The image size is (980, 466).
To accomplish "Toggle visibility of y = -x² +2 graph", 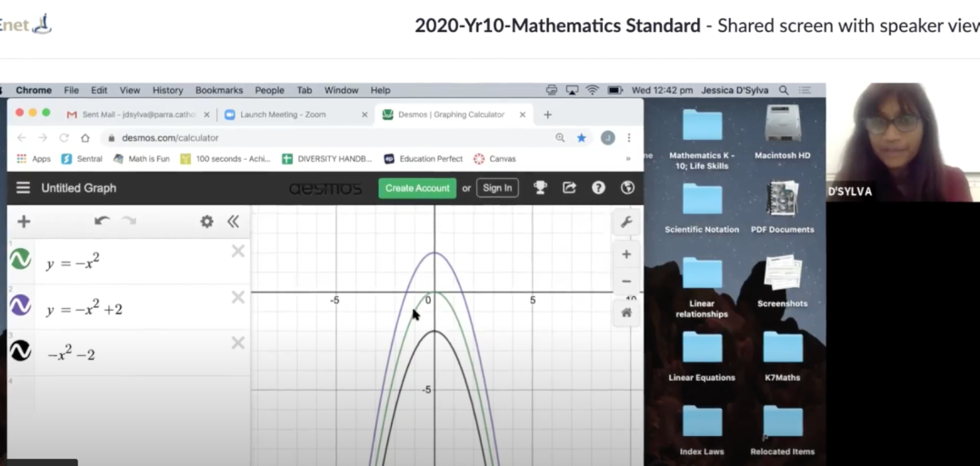I will 21,305.
